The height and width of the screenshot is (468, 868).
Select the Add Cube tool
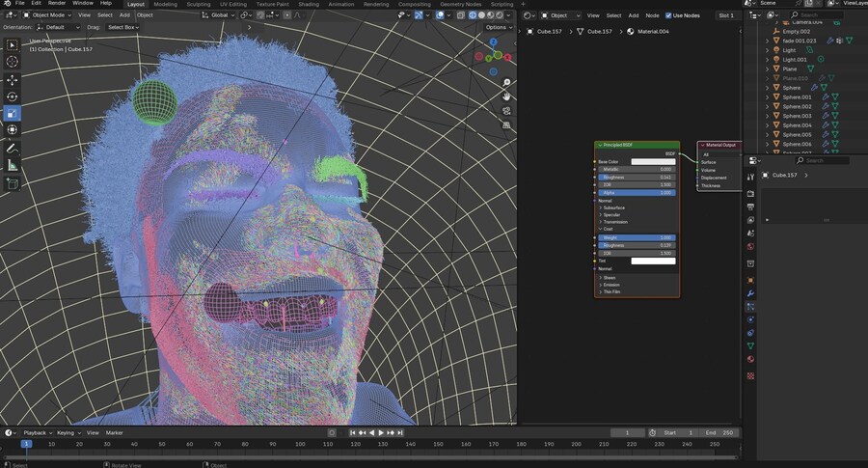click(x=13, y=183)
